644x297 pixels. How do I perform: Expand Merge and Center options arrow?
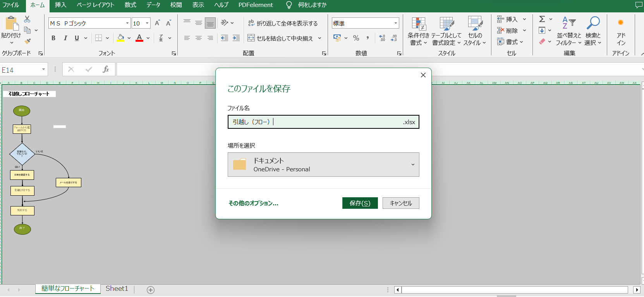point(319,38)
